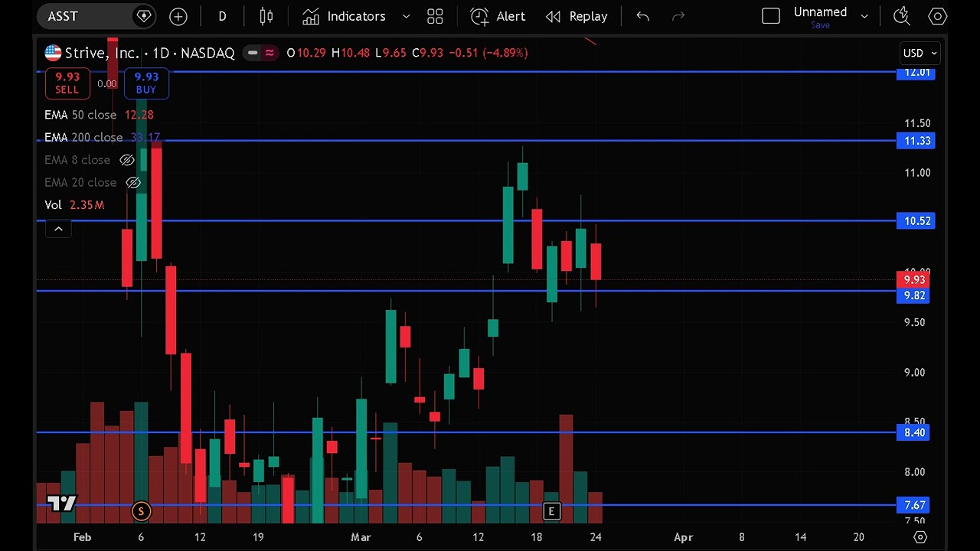Open the Indicators dialog

(x=344, y=16)
